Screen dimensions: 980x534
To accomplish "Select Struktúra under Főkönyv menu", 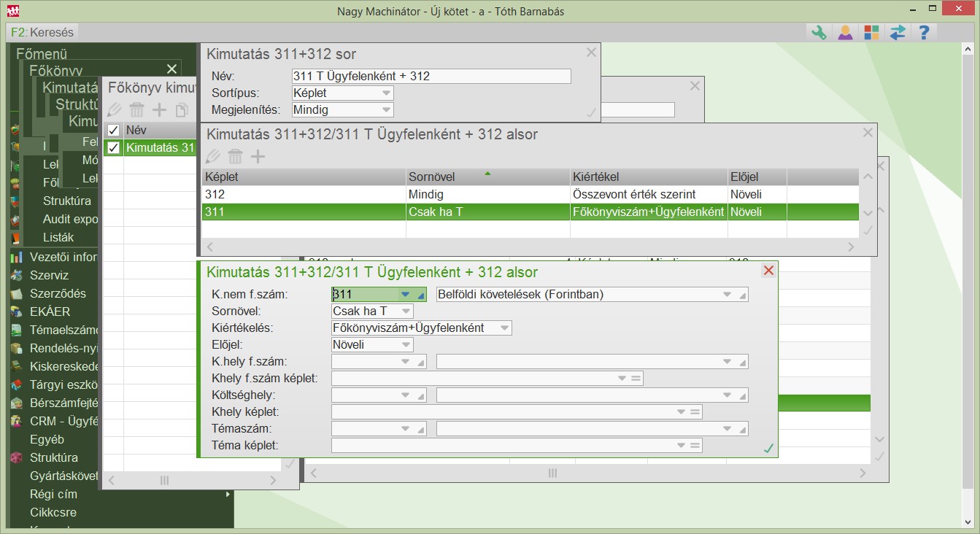I will coord(67,201).
